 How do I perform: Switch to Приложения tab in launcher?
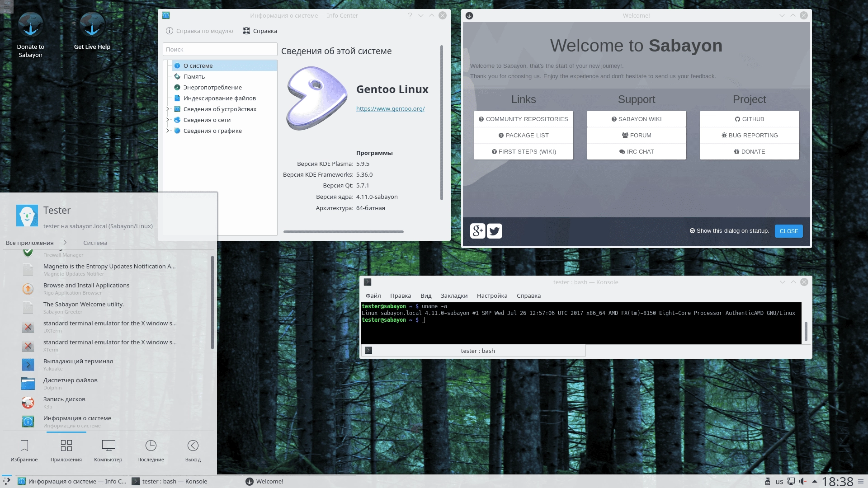tap(66, 451)
